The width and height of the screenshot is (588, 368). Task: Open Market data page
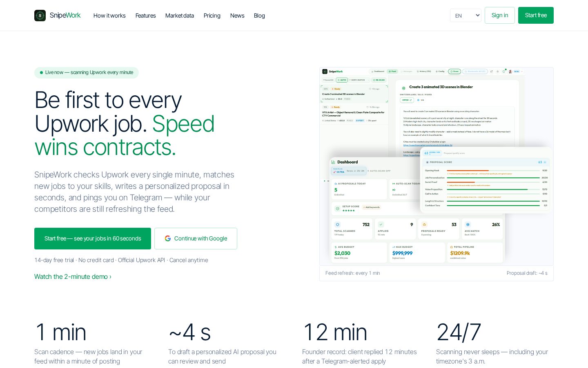point(180,16)
